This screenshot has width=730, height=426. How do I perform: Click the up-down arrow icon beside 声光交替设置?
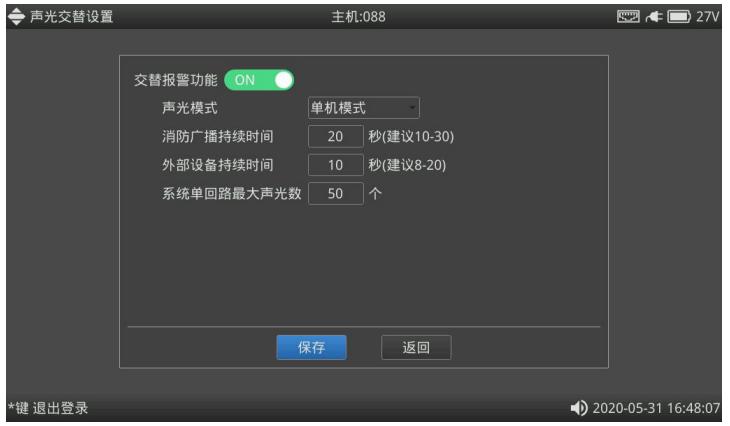14,17
